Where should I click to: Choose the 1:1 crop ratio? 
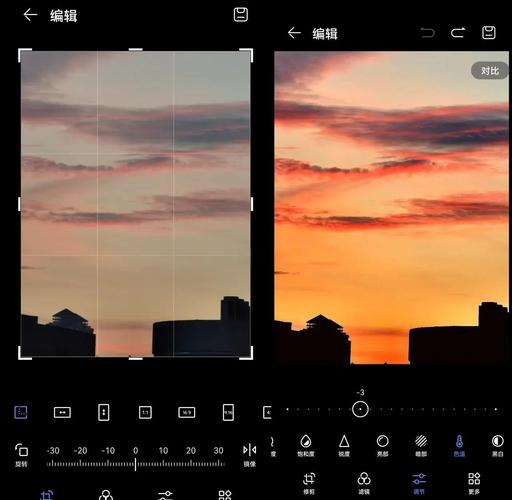[145, 412]
